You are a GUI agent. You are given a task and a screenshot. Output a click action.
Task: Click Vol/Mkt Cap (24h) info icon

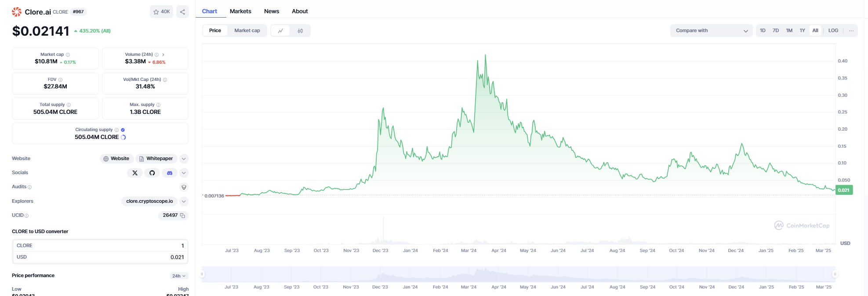click(165, 80)
